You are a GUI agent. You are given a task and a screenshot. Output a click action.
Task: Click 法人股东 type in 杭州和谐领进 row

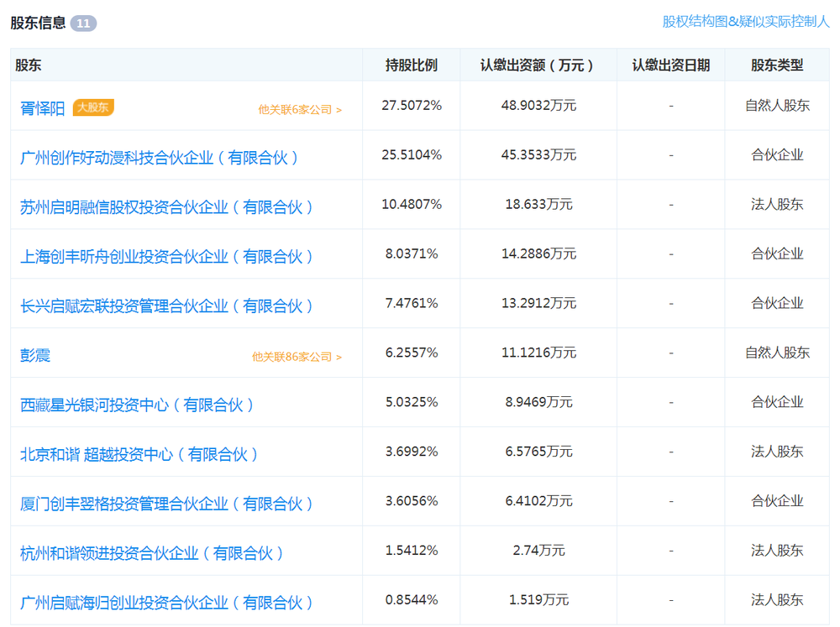tap(777, 551)
